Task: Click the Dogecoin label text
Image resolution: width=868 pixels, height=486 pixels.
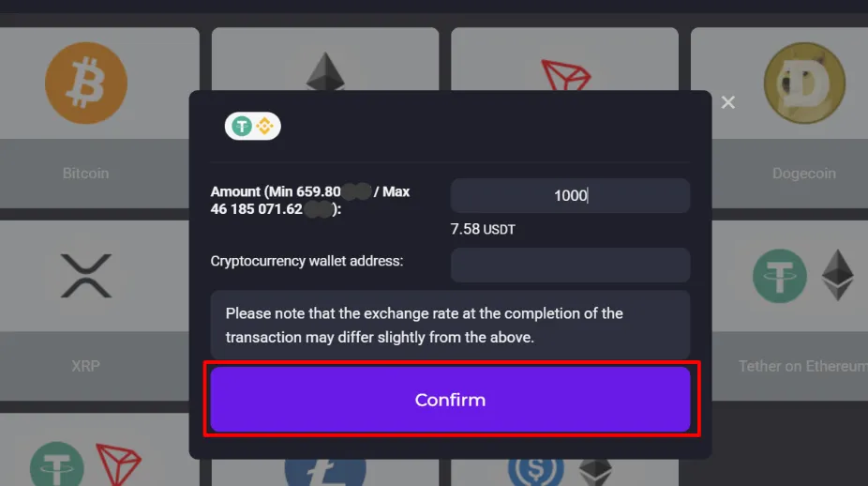Action: (x=803, y=174)
